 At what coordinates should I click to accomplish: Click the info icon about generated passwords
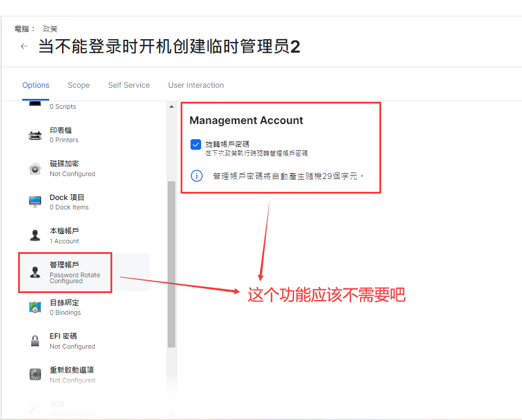point(196,175)
